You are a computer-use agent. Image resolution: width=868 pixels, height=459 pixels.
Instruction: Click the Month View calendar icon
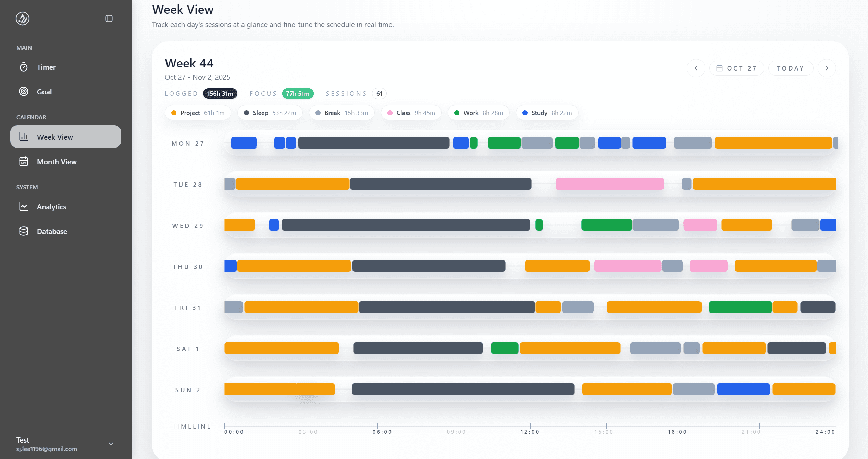tap(24, 161)
